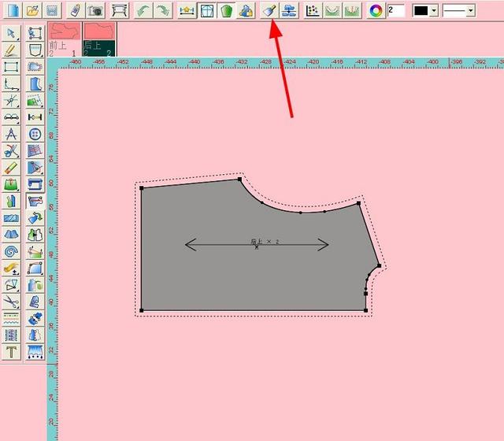This screenshot has width=504, height=441.
Task: Select the rotate piece green arrow tool
Action: [35, 218]
